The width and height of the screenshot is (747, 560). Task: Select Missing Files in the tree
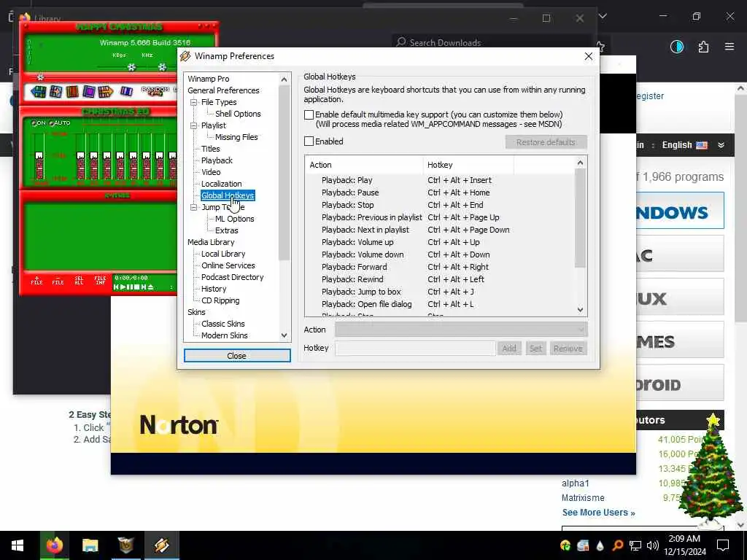tap(236, 137)
